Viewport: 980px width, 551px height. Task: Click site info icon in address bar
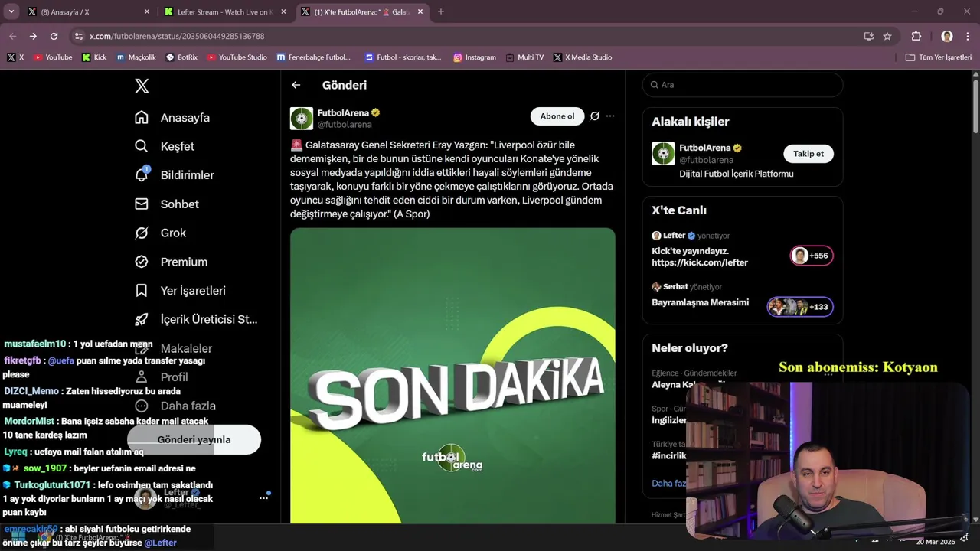tap(78, 36)
